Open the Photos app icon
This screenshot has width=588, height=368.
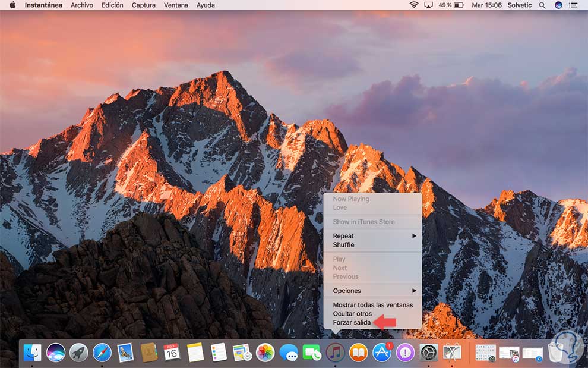pos(265,353)
